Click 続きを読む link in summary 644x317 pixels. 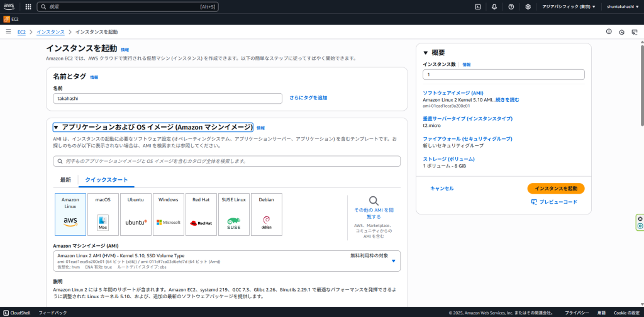[508, 100]
